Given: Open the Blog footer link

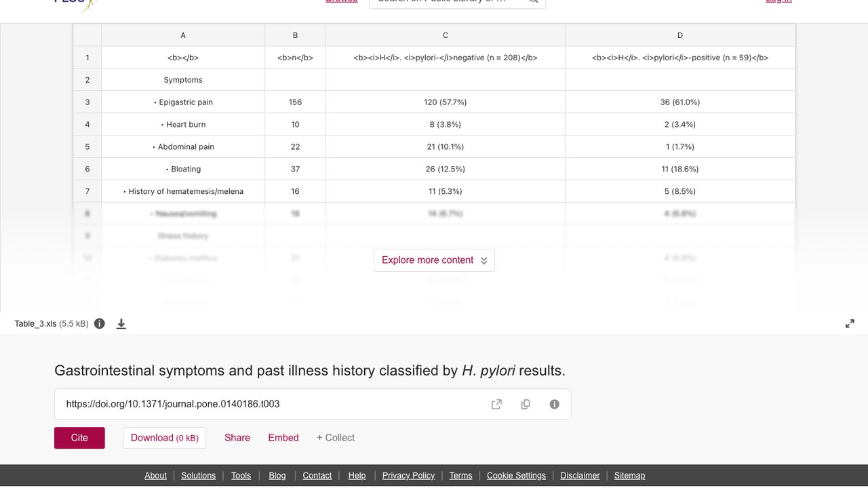Looking at the screenshot, I should [x=277, y=476].
